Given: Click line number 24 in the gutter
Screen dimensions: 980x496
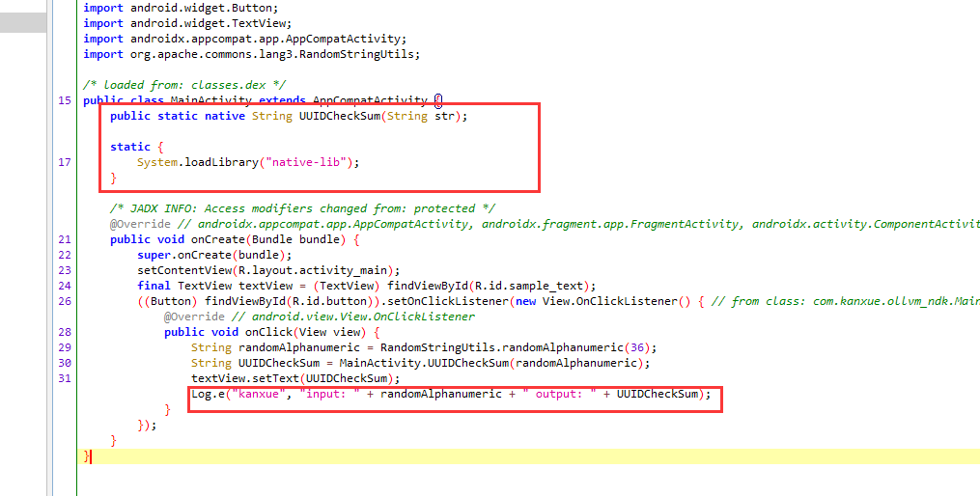Looking at the screenshot, I should coord(65,286).
